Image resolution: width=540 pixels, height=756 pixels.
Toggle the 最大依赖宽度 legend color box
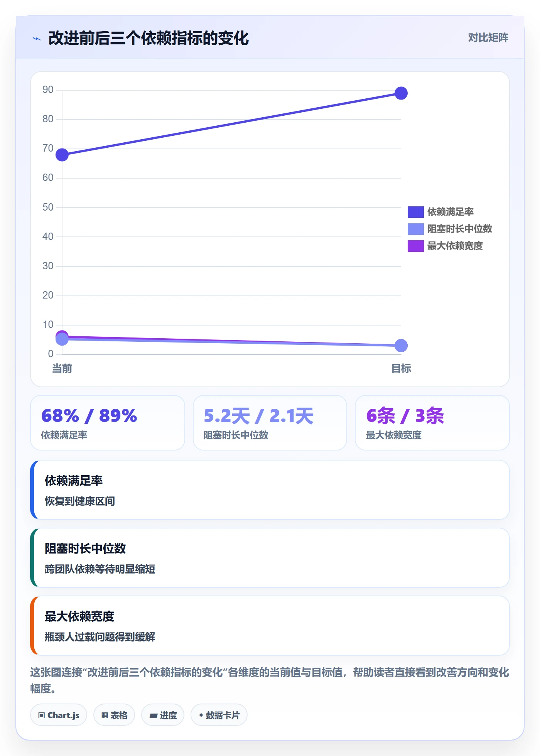click(x=415, y=246)
